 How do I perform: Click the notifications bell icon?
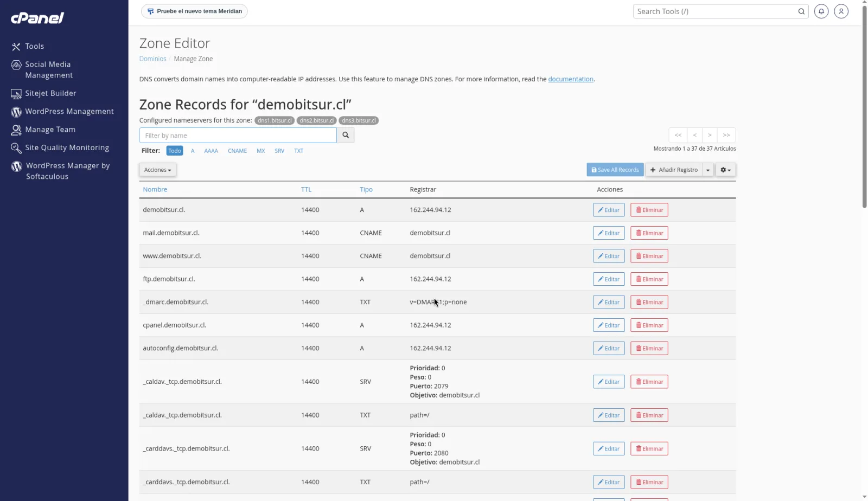(821, 11)
